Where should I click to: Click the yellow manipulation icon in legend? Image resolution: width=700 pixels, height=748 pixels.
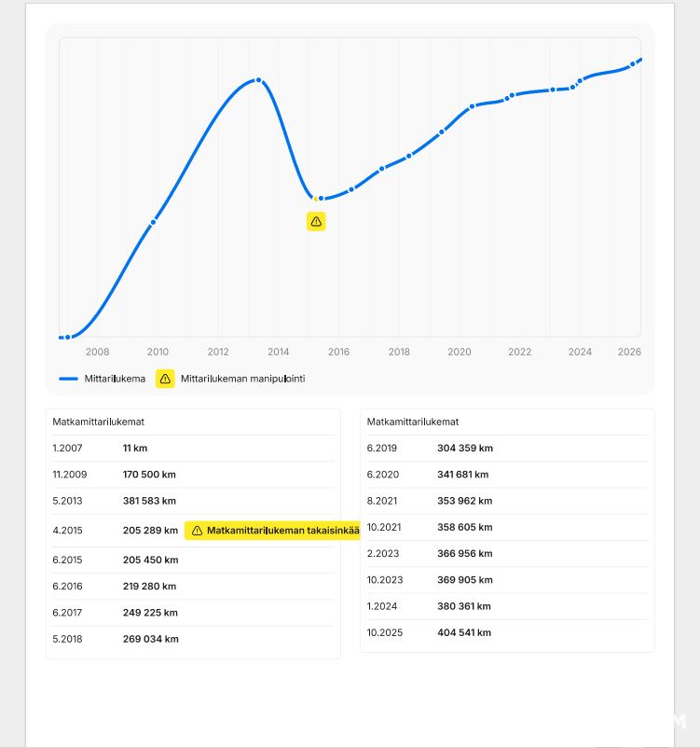tap(165, 379)
